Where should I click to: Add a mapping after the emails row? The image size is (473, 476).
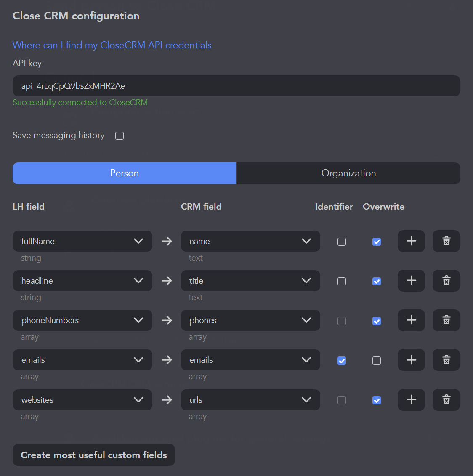pyautogui.click(x=411, y=360)
